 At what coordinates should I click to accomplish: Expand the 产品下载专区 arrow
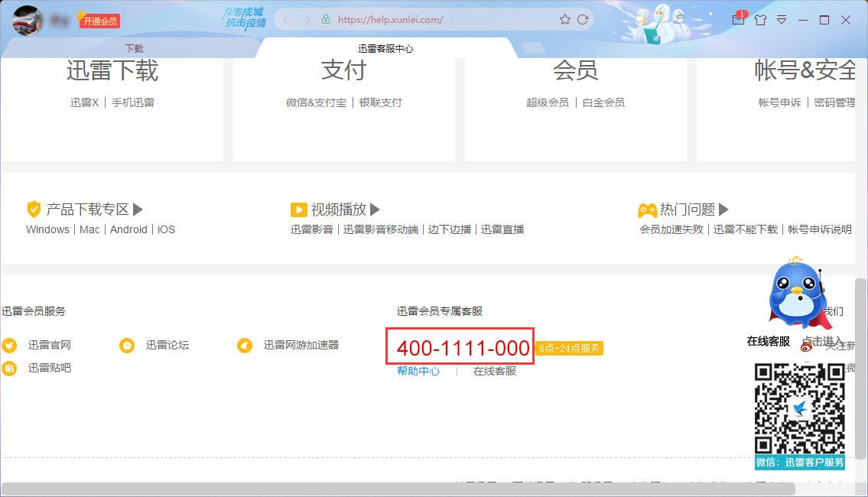pyautogui.click(x=137, y=208)
